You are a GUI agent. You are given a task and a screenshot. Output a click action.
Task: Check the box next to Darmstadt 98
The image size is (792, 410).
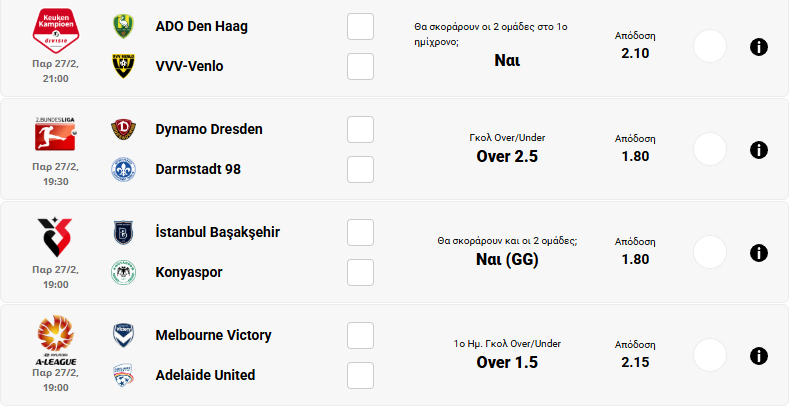coord(360,170)
